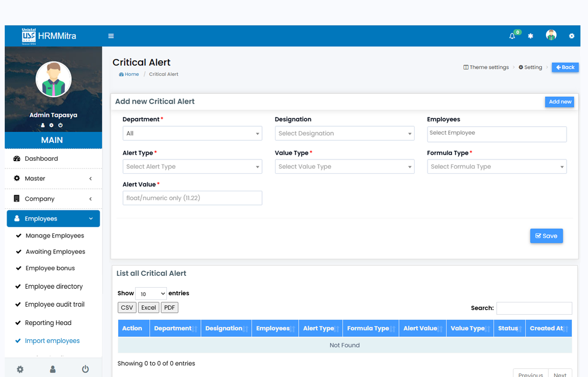Viewport: 588px width, 377px height.
Task: Expand the Master sidebar menu
Action: [x=53, y=179]
